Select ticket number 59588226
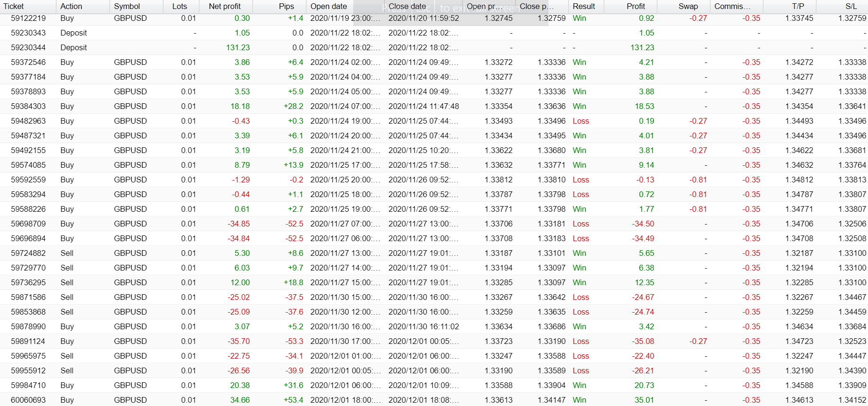Image resolution: width=868 pixels, height=406 pixels. [x=28, y=209]
